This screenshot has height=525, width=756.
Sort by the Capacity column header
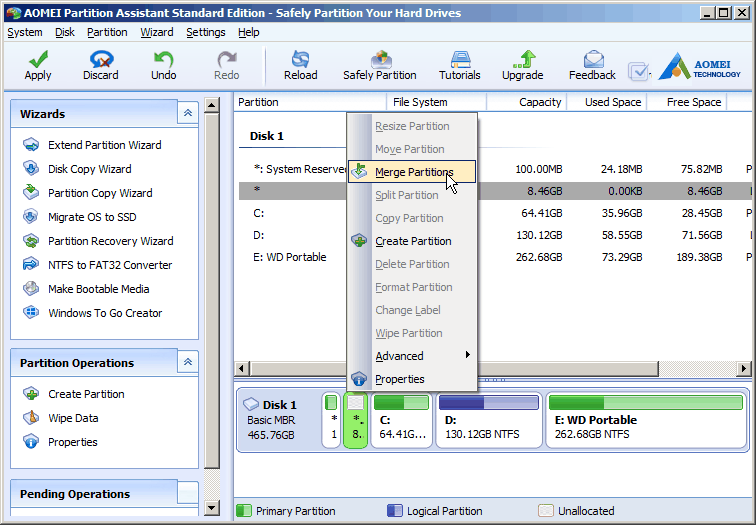pos(526,102)
